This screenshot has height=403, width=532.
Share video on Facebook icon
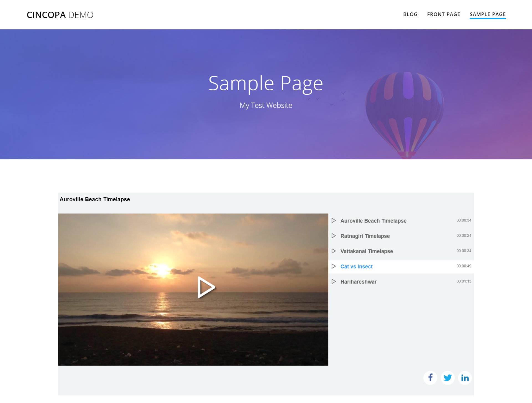(x=430, y=378)
